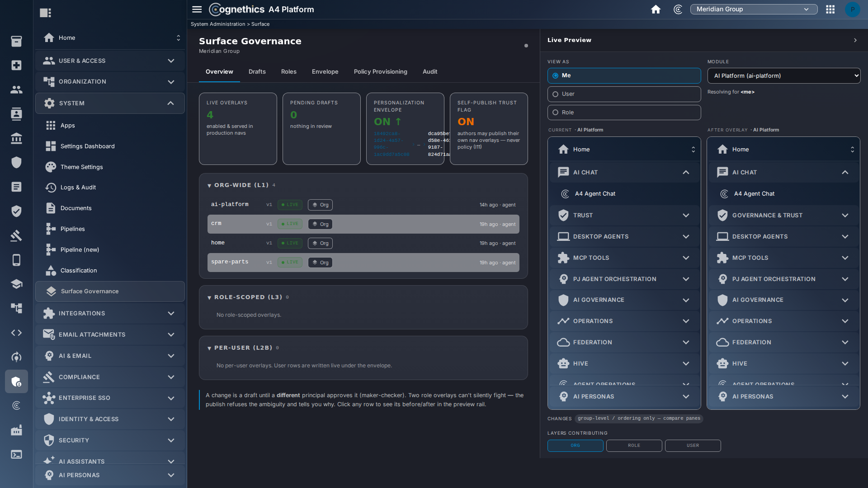Screen dimensions: 868x488
Task: Click the terminal icon in left rail
Action: [x=16, y=455]
